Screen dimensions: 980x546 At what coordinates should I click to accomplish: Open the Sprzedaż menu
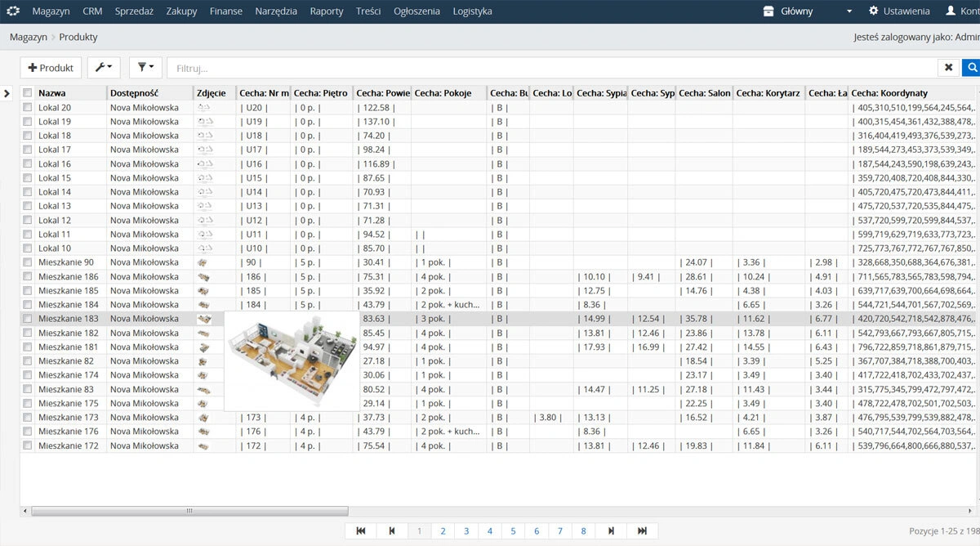[x=134, y=11]
